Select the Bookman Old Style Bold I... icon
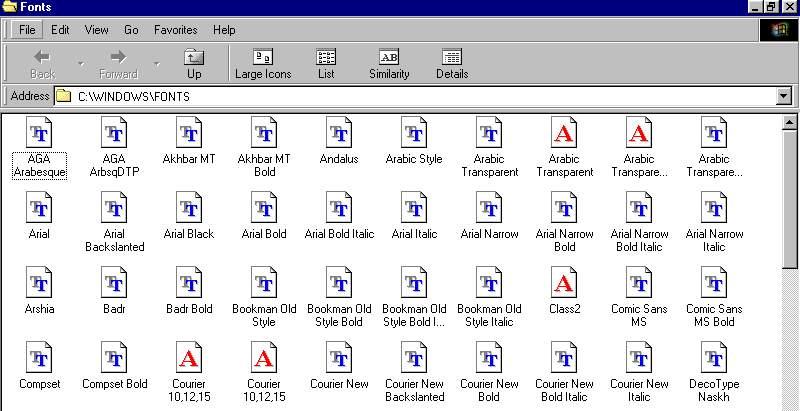The image size is (800, 411). pyautogui.click(x=414, y=282)
